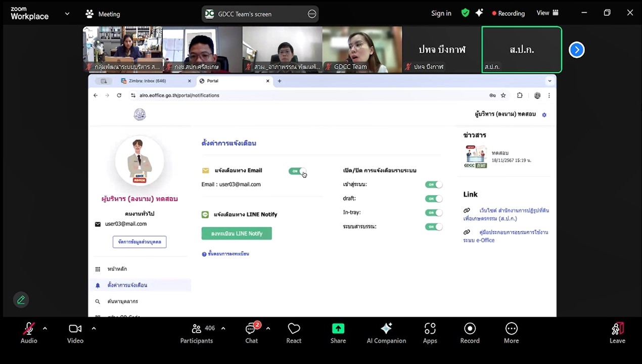Viewport: 642px width, 364px height.
Task: Open the Chat panel
Action: coord(251,333)
